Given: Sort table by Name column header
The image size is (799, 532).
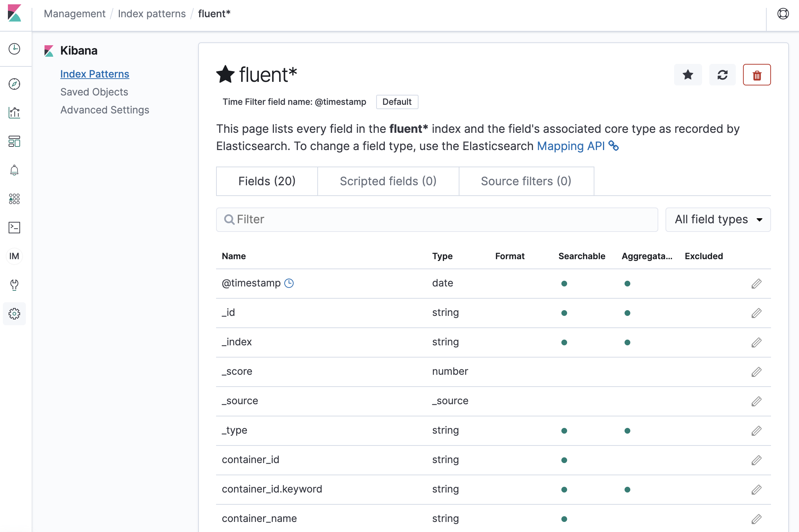Looking at the screenshot, I should (234, 256).
